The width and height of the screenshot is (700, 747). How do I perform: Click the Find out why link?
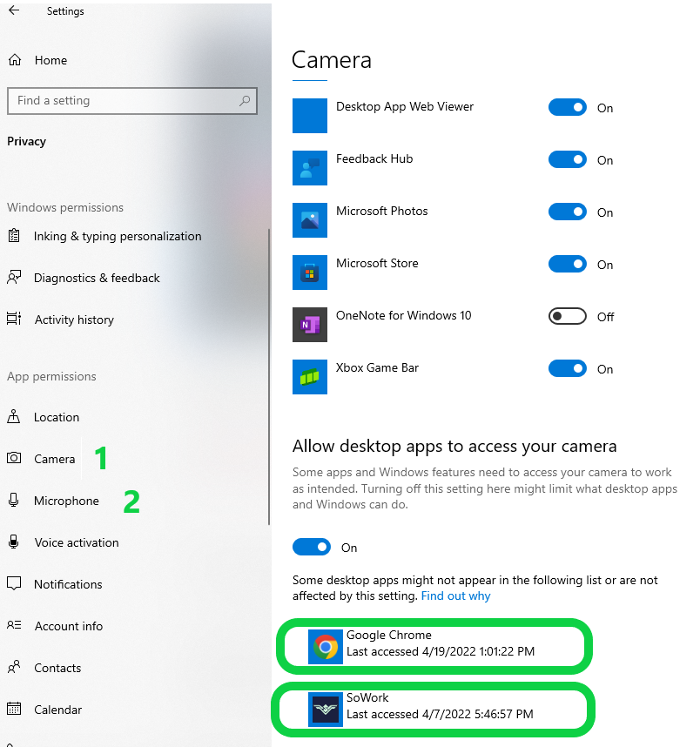point(455,596)
